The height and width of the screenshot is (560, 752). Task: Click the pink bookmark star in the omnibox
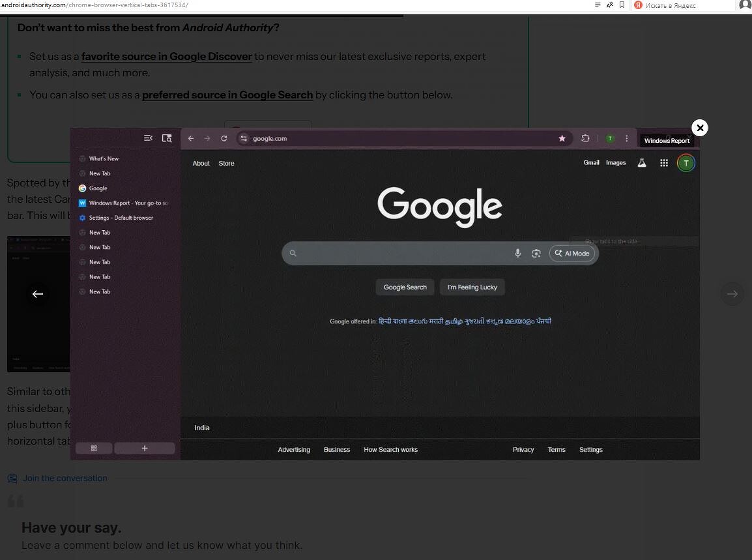pos(562,138)
